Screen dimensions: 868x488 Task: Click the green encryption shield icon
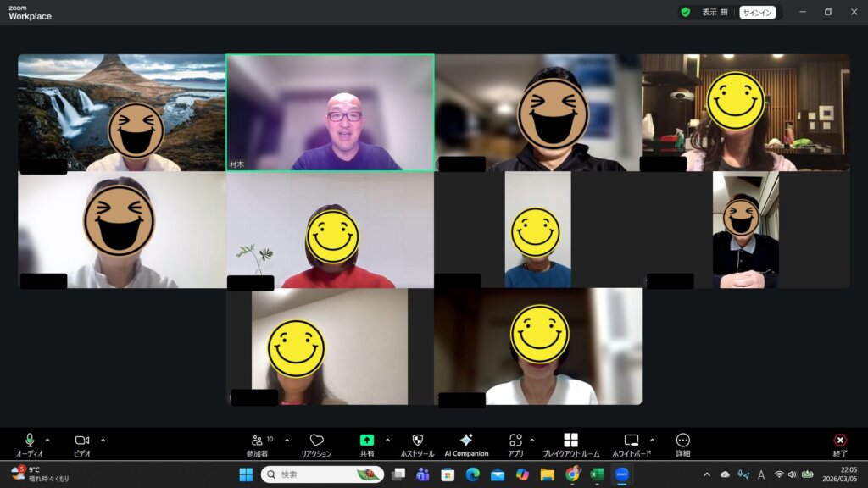[685, 12]
